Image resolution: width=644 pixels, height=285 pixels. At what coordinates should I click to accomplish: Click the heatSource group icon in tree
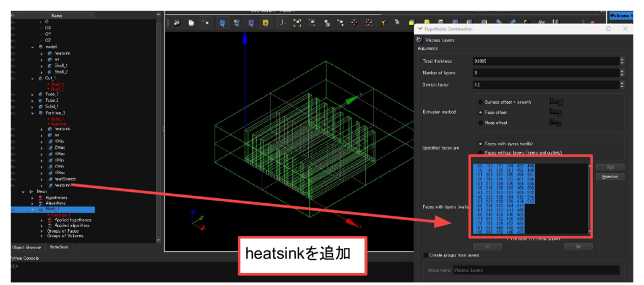(x=50, y=179)
